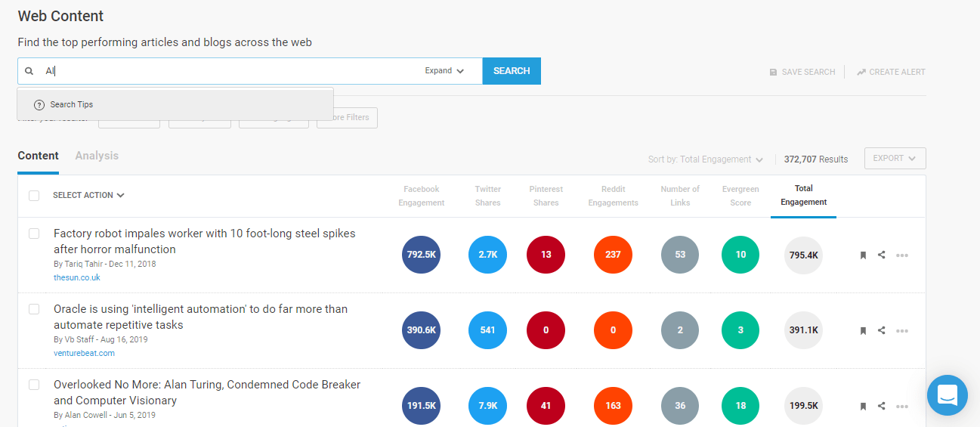Share the Factory robot article

tap(882, 255)
